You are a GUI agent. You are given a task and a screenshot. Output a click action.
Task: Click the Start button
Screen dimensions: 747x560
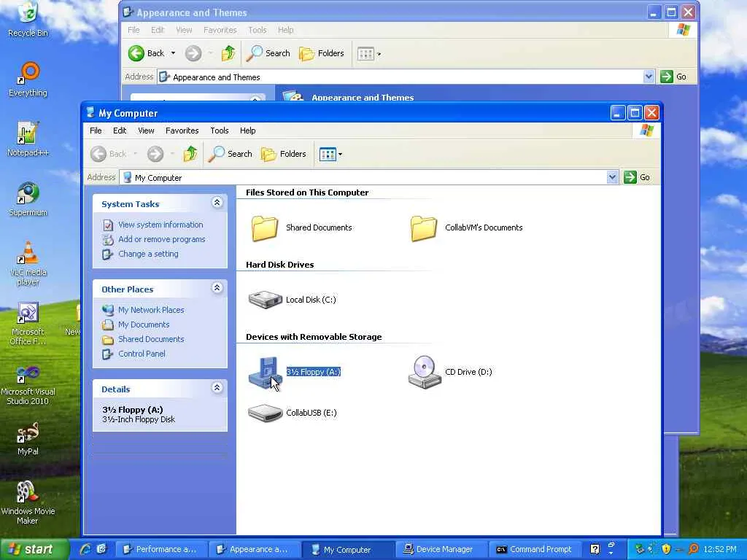34,549
